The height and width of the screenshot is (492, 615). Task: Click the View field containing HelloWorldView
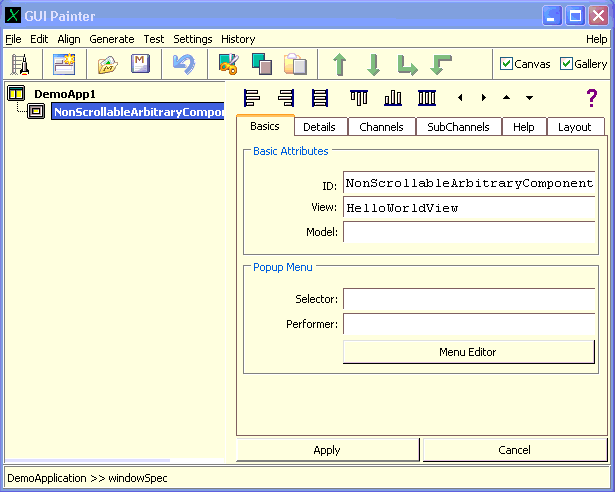(x=469, y=208)
